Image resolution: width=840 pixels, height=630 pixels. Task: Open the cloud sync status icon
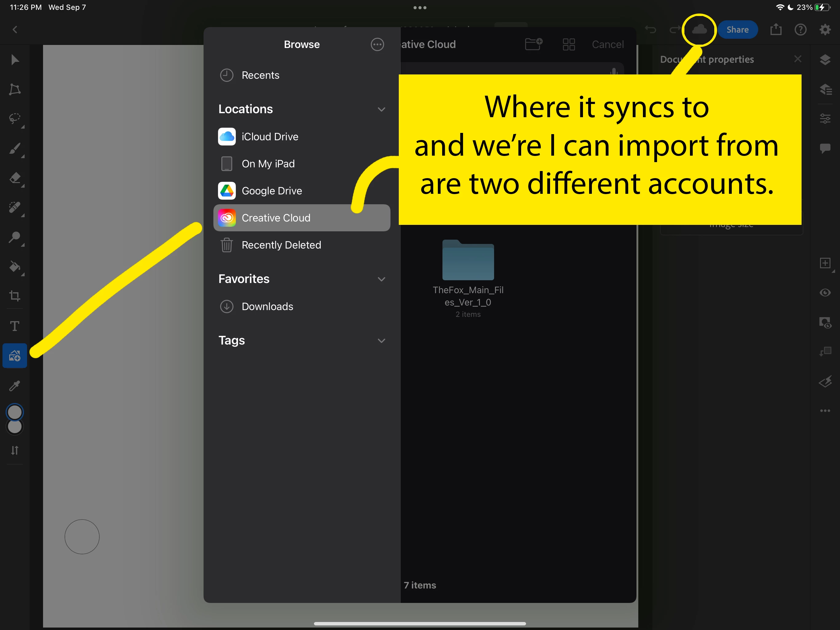point(699,30)
